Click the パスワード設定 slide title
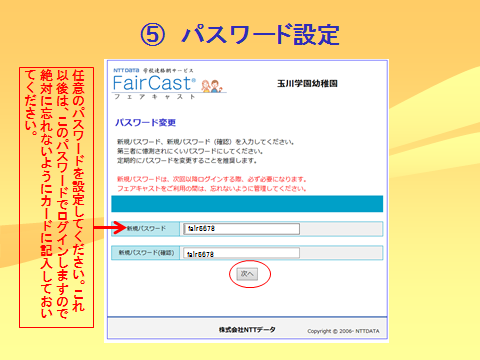Image resolution: width=480 pixels, height=360 pixels. pyautogui.click(x=261, y=35)
